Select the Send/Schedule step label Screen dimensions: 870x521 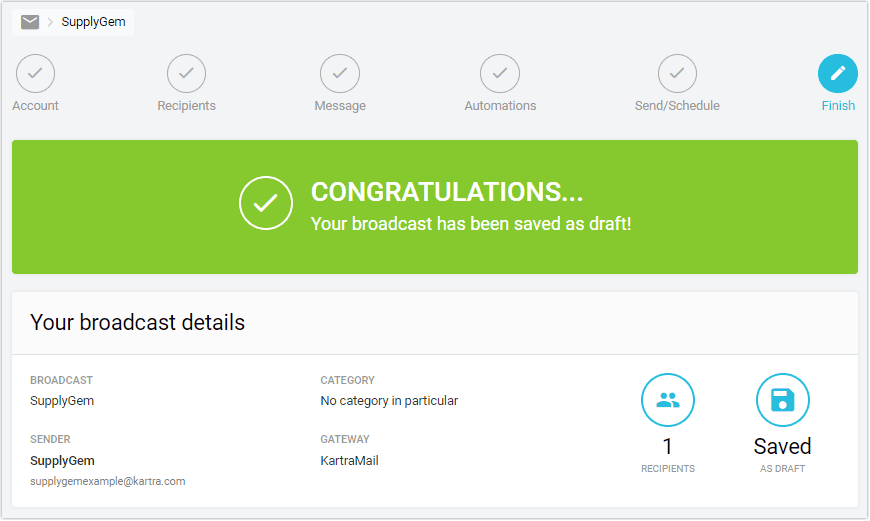(x=677, y=106)
